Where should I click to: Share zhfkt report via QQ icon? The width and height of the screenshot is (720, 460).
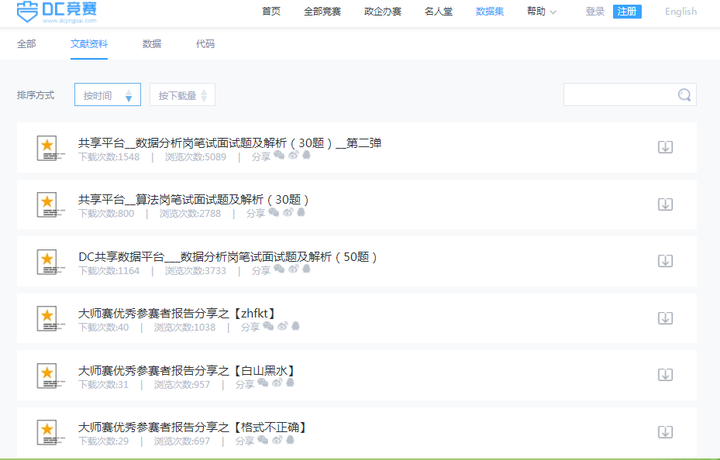(295, 326)
